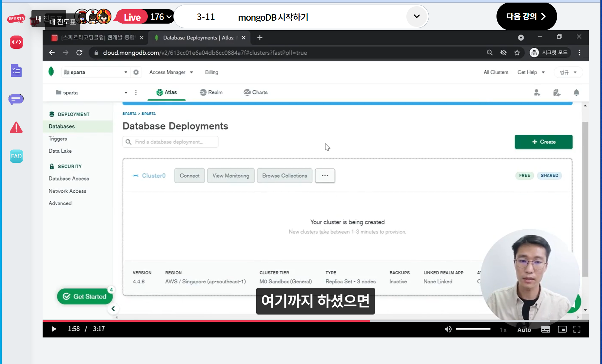The width and height of the screenshot is (602, 364).
Task: Open organization settings gear icon
Action: [136, 72]
